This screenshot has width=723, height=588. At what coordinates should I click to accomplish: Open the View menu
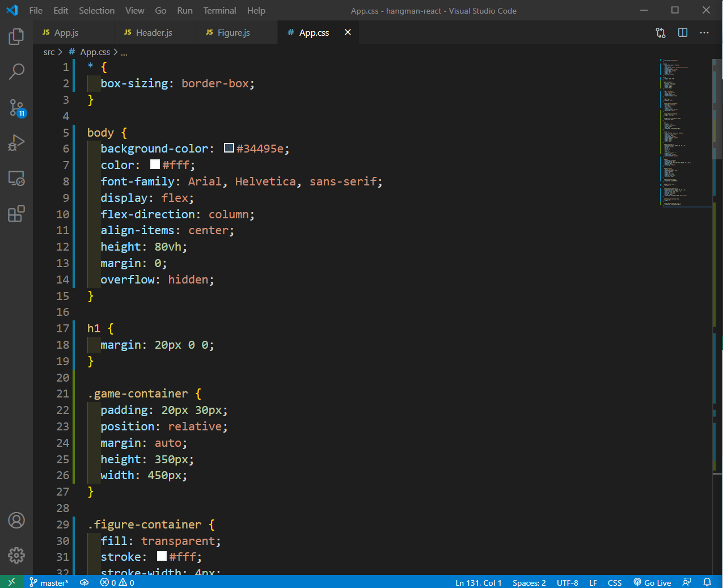(x=134, y=10)
